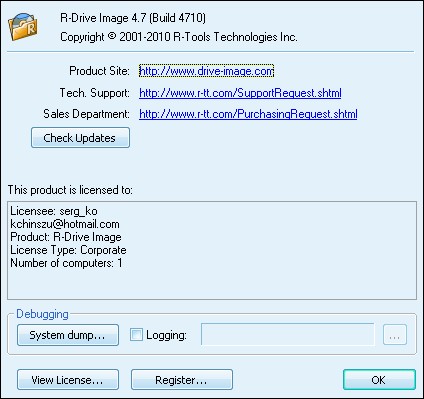
Task: Click the Licensee serg_ko line
Action: tap(54, 211)
